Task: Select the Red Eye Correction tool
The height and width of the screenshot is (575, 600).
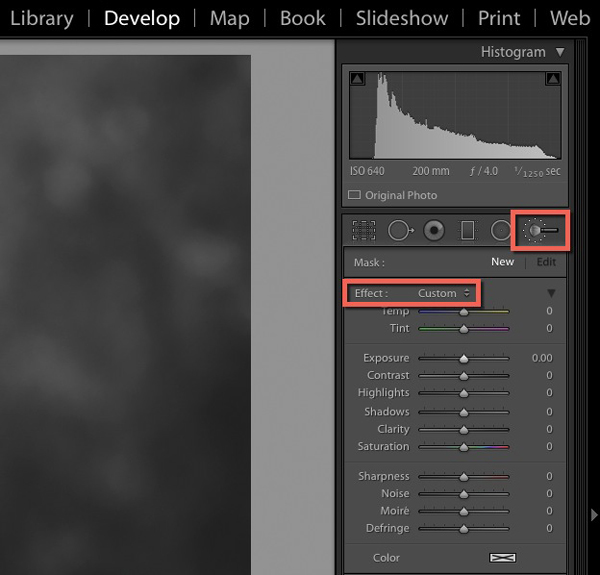Action: 434,230
